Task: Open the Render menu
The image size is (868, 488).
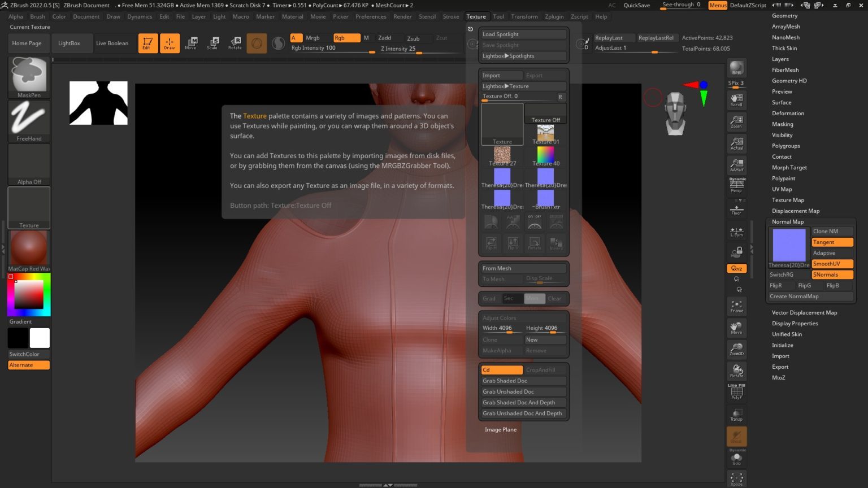Action: click(x=402, y=16)
